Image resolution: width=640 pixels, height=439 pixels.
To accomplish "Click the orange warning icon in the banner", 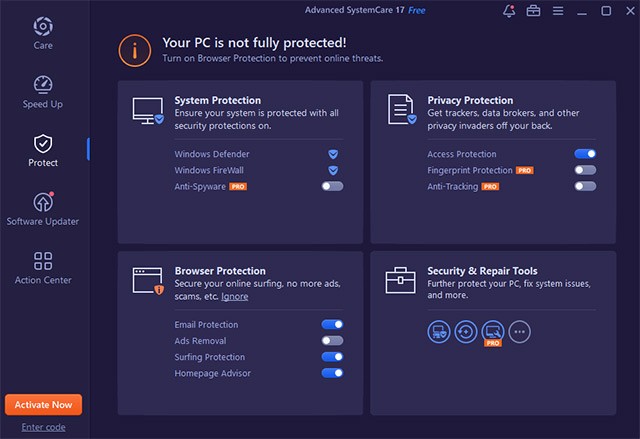I will point(134,49).
